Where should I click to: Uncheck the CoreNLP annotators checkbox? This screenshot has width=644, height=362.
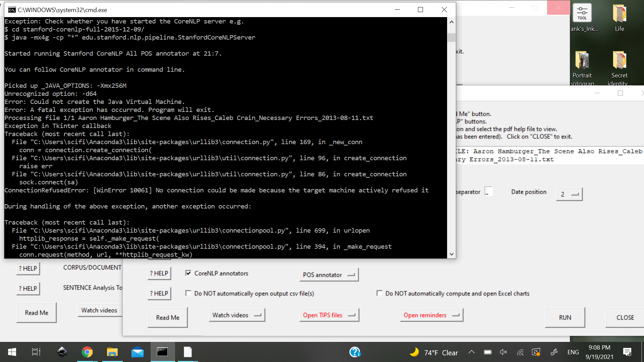pyautogui.click(x=189, y=273)
